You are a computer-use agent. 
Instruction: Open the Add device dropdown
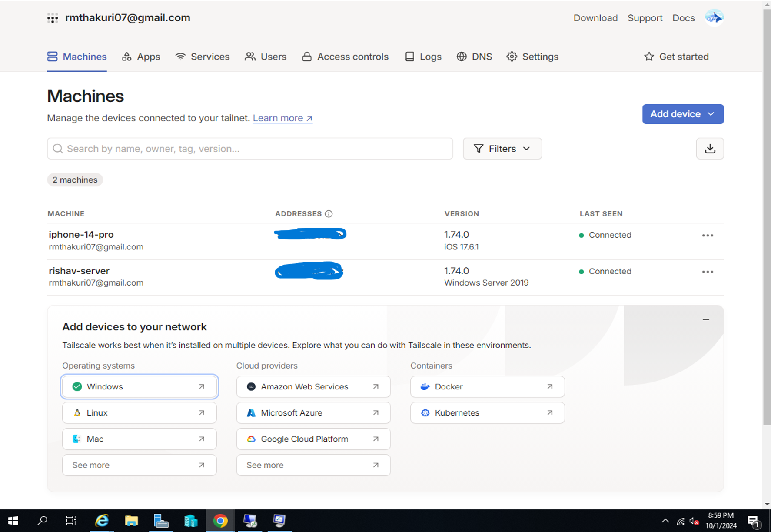pos(683,114)
